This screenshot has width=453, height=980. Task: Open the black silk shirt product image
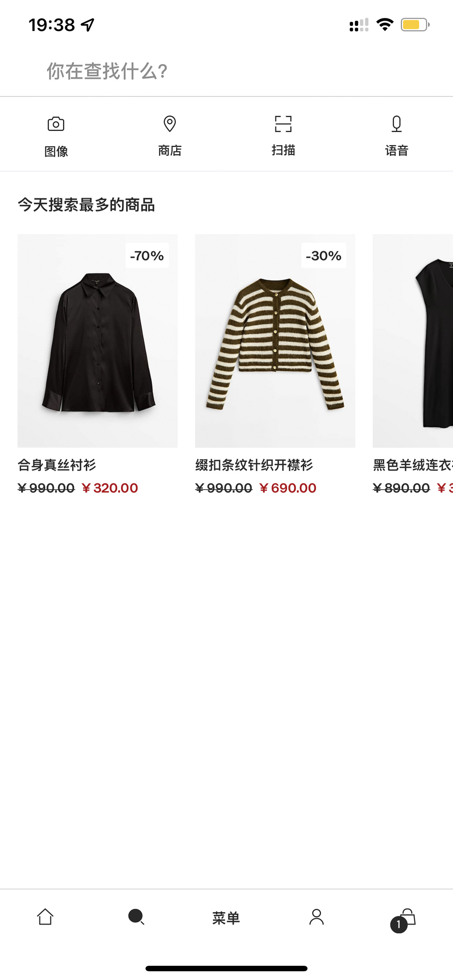tap(98, 341)
